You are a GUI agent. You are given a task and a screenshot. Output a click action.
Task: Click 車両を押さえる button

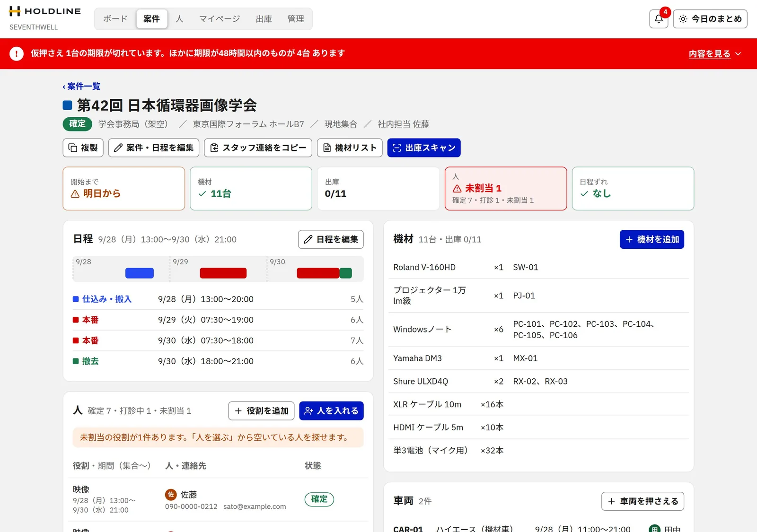click(x=643, y=501)
